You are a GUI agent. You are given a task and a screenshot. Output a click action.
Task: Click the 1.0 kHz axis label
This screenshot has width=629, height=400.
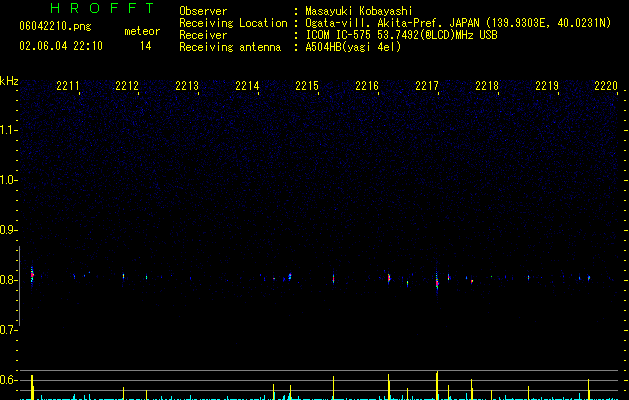click(x=8, y=180)
